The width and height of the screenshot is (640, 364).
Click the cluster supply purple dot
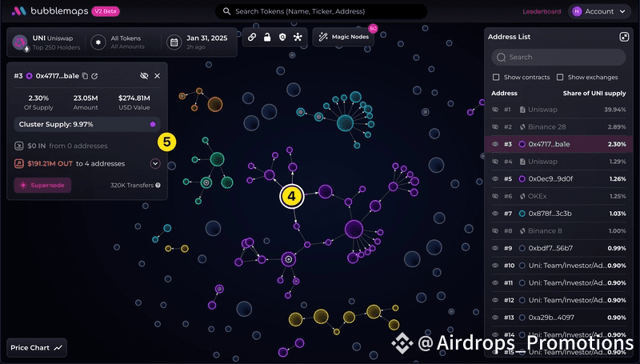(x=153, y=125)
